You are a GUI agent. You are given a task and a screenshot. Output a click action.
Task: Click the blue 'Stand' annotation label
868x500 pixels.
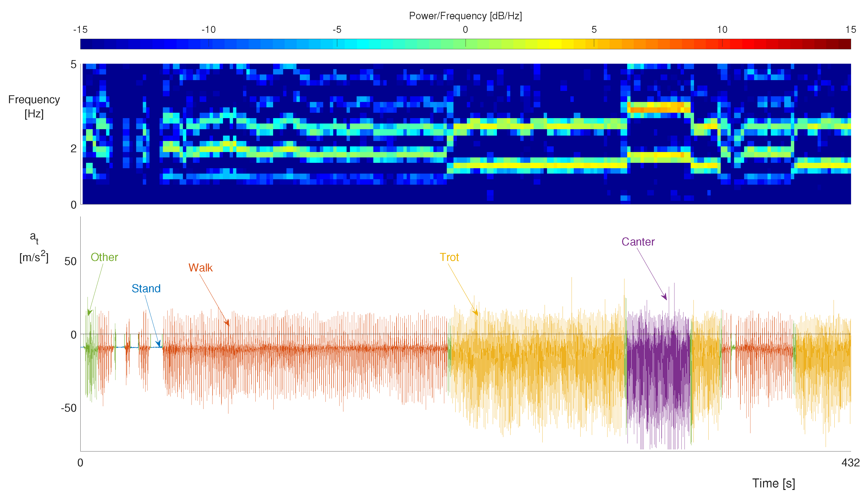tap(146, 288)
